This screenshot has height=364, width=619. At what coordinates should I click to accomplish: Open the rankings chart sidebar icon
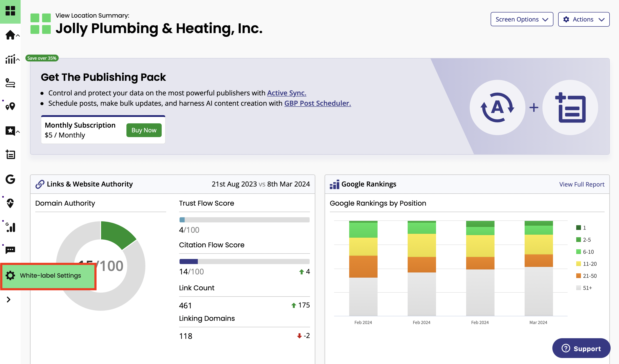pyautogui.click(x=10, y=59)
